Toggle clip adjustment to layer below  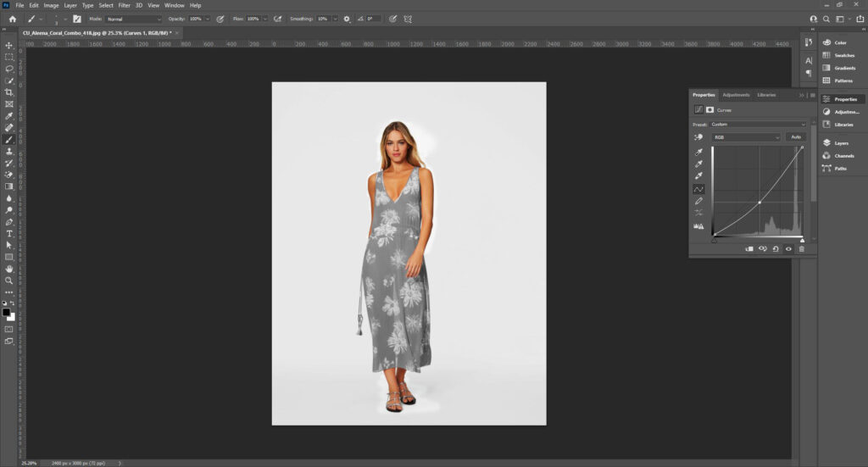[x=749, y=249]
